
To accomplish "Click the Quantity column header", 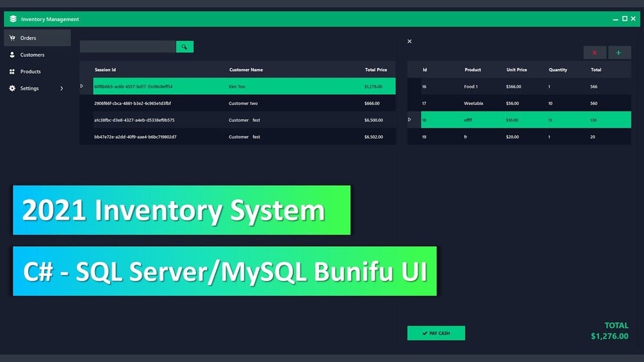I will [x=557, y=70].
